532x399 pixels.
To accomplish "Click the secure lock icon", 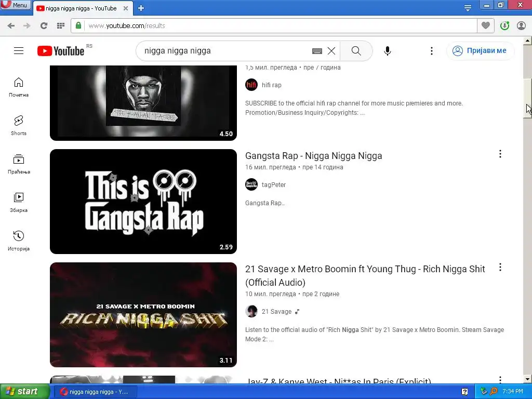I will tap(78, 26).
